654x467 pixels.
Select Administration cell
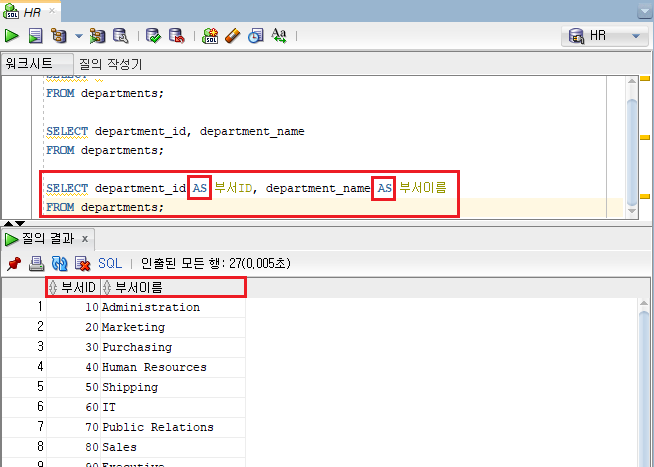[173, 307]
